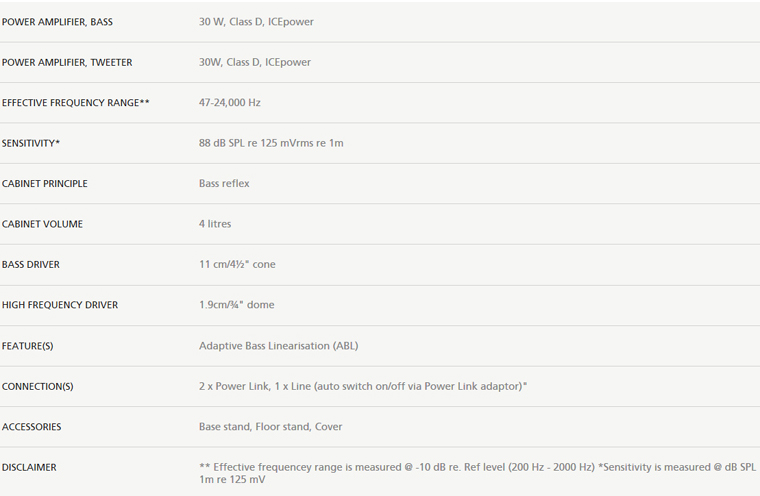Click Adaptive Bass Linearisation (ABL) text
The height and width of the screenshot is (496, 760).
(279, 346)
